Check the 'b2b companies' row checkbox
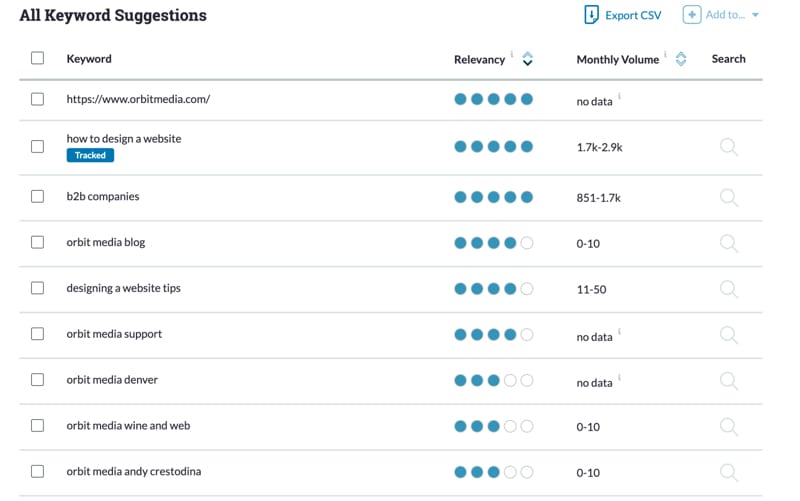This screenshot has width=800, height=501. click(37, 197)
